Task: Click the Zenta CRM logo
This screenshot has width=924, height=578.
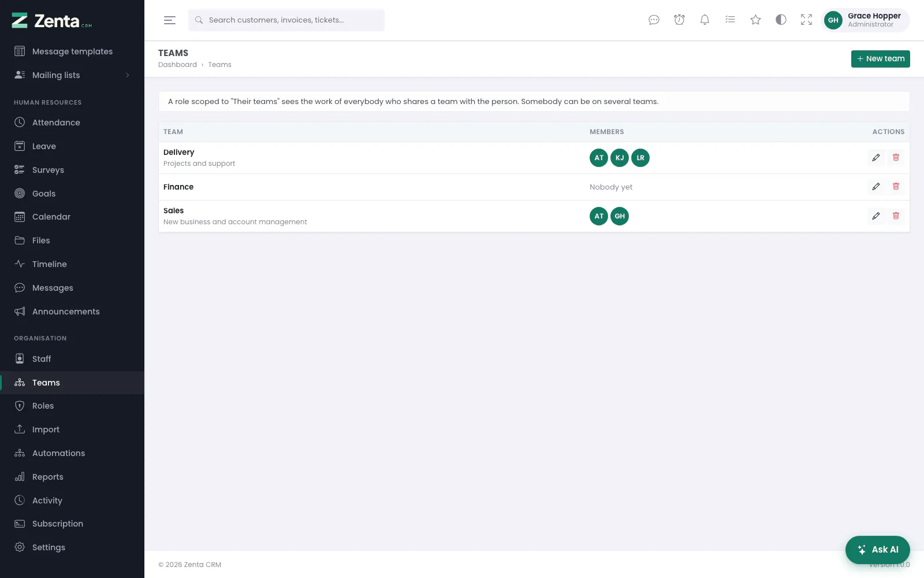Action: [x=52, y=21]
